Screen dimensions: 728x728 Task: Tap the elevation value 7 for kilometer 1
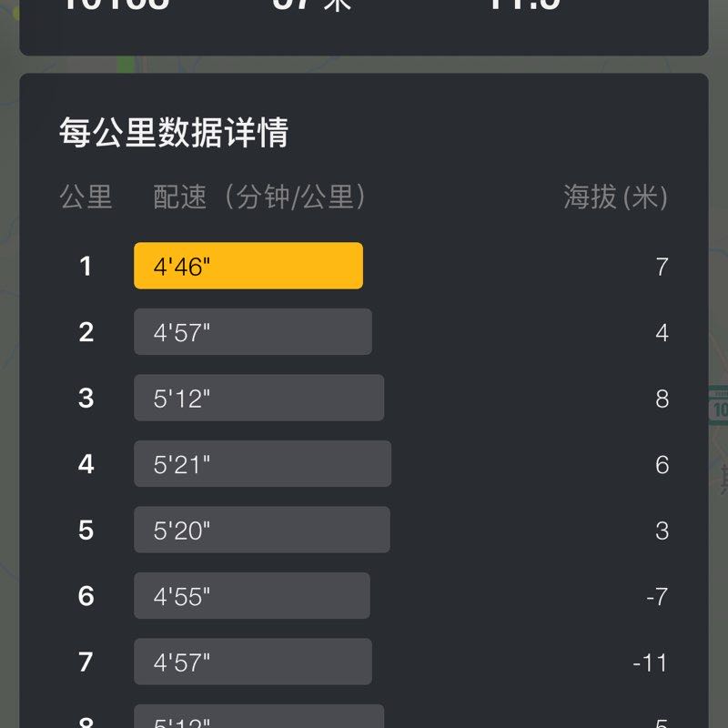662,267
